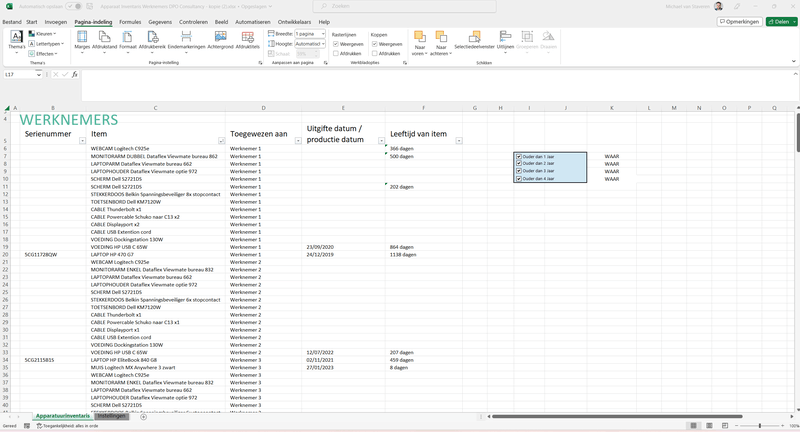Image resolution: width=800 pixels, height=432 pixels.
Task: Click the Opmerkingen comments button
Action: coord(741,21)
